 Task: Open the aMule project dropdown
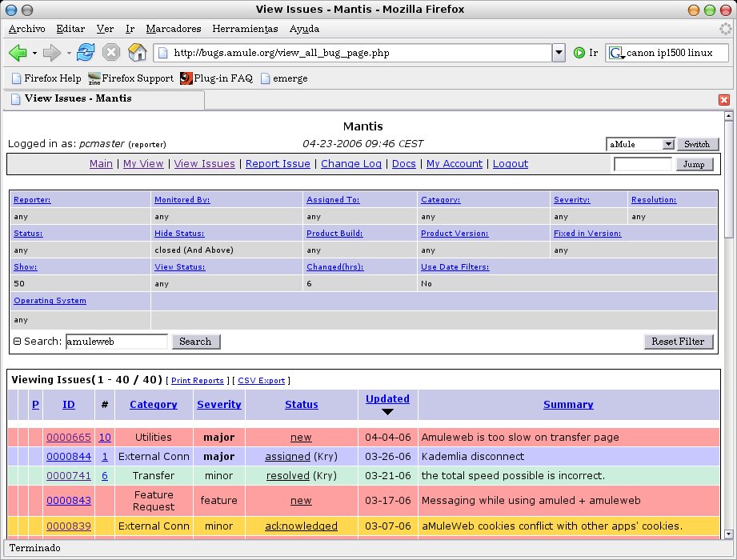point(641,144)
